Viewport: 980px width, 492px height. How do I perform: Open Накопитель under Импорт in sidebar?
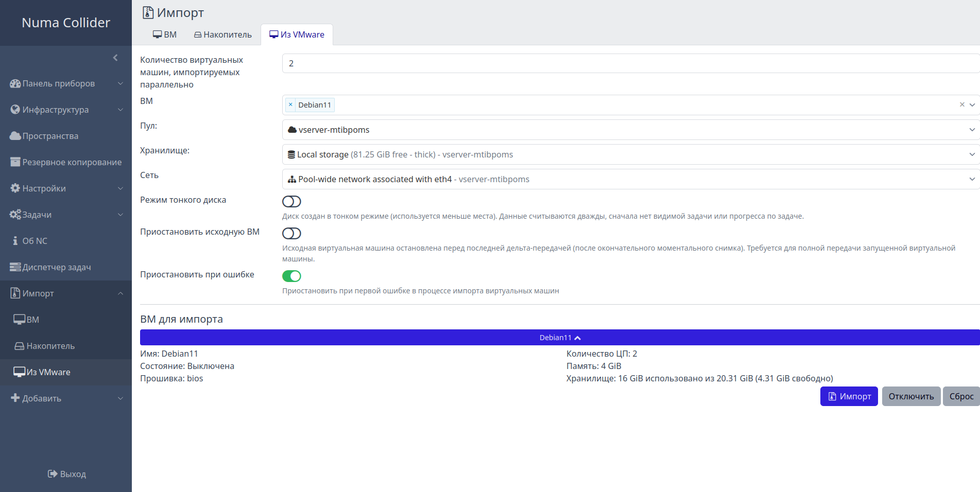tap(66, 346)
